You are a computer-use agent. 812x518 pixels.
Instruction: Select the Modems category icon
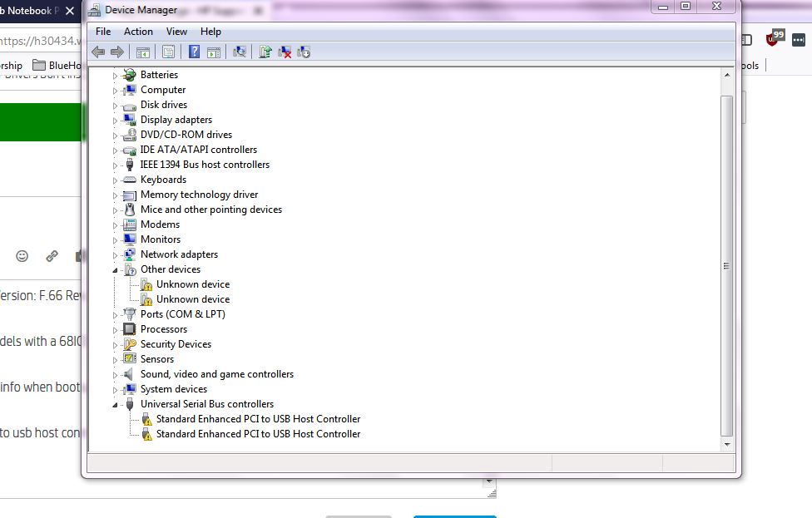coord(130,224)
